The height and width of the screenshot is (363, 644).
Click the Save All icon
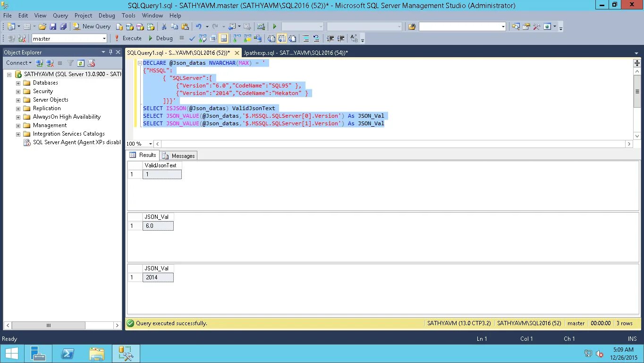(x=63, y=26)
